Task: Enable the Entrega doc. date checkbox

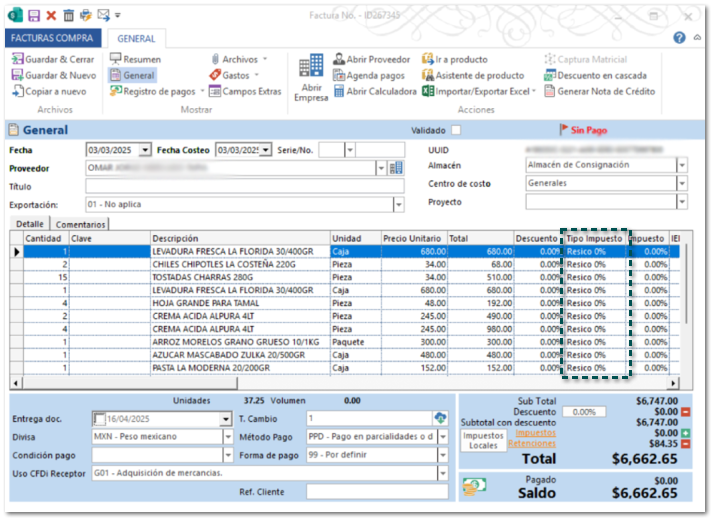Action: point(99,419)
